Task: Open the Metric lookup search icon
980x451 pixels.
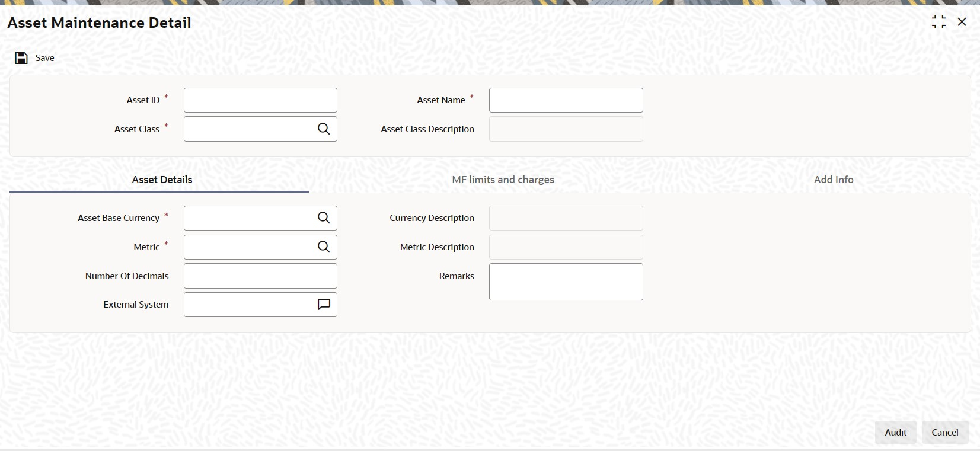Action: tap(324, 247)
